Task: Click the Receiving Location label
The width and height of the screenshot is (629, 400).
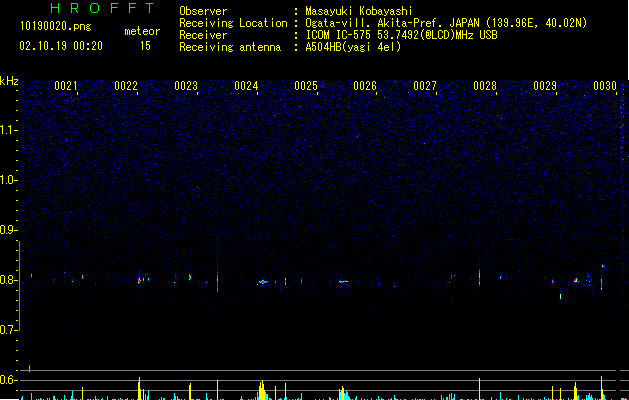Action: coord(233,23)
